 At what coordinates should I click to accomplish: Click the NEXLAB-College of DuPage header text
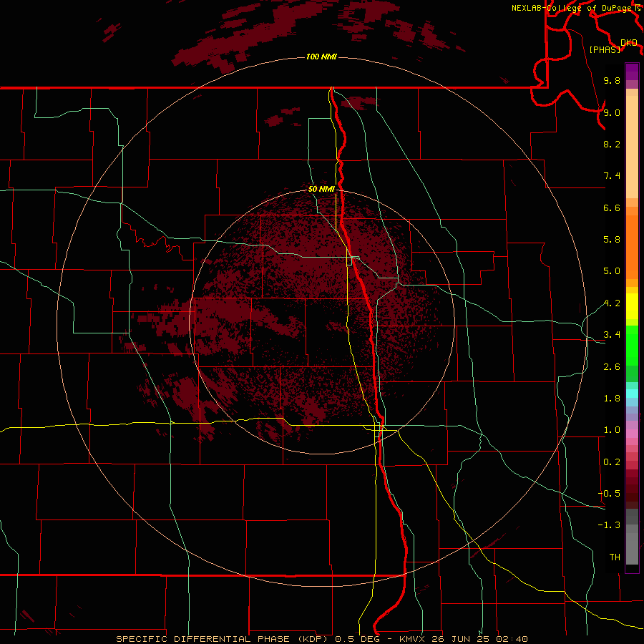572,8
